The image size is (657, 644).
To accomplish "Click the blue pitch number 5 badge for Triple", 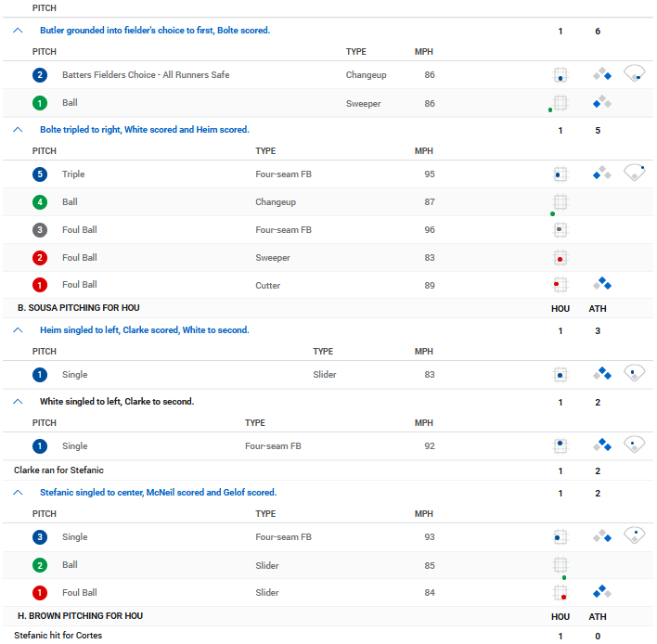I will [x=40, y=174].
